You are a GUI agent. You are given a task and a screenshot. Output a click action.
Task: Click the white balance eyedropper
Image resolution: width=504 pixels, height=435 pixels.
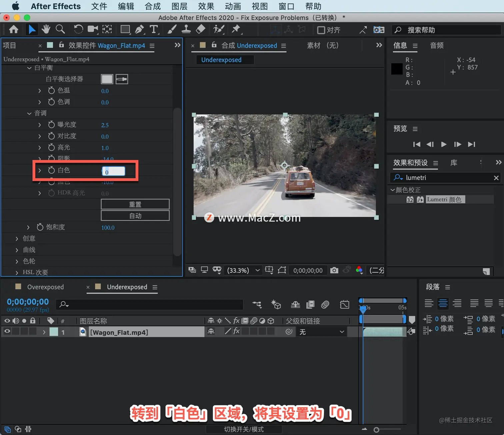(122, 79)
